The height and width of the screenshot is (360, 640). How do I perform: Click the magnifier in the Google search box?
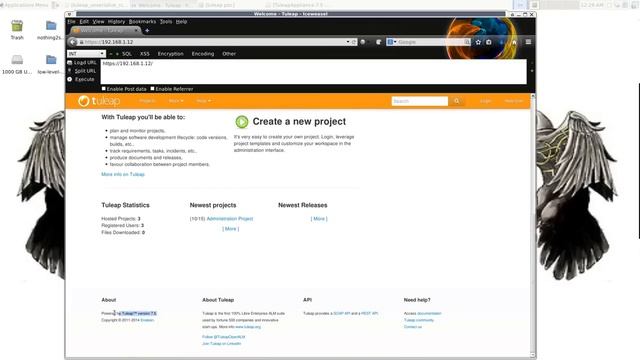pos(467,42)
